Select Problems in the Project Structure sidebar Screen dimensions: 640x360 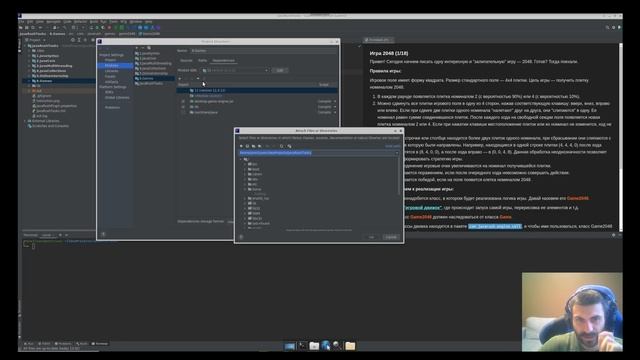(x=112, y=107)
